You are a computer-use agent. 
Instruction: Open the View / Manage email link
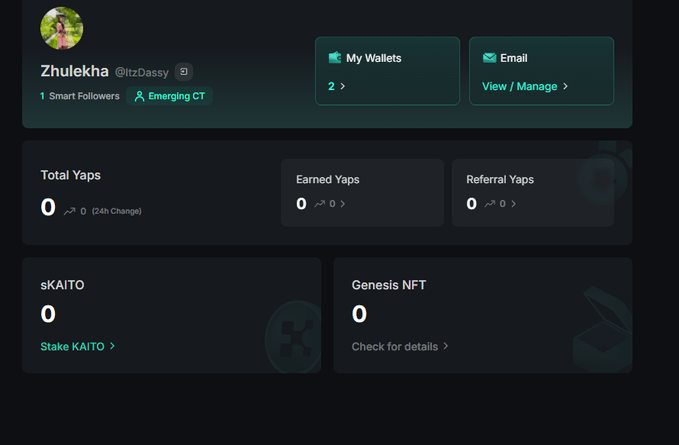pos(519,87)
